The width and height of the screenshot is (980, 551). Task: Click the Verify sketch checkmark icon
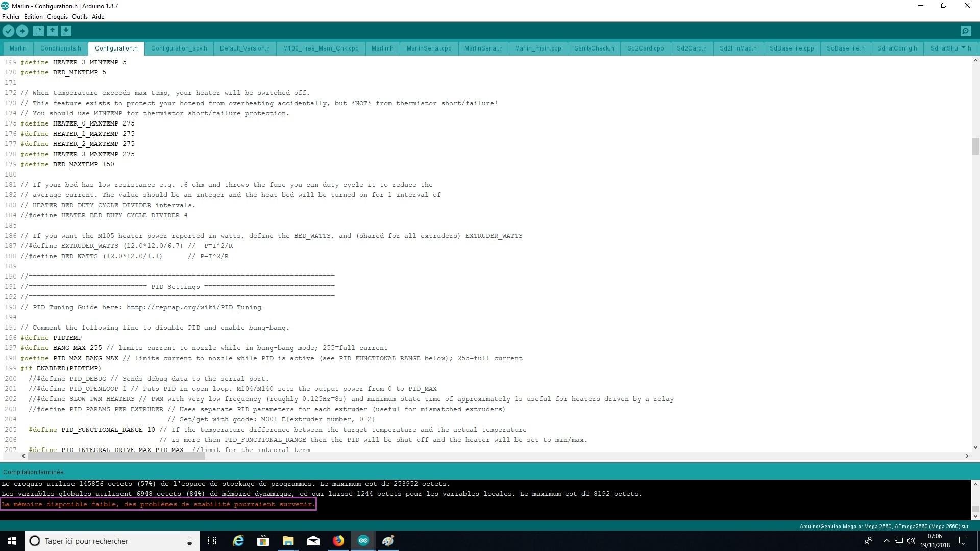[8, 31]
